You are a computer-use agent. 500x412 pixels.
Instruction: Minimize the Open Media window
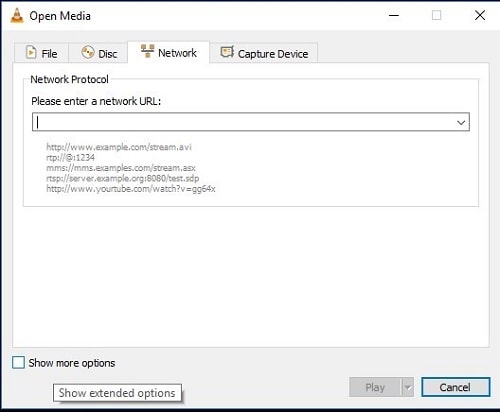coord(394,15)
